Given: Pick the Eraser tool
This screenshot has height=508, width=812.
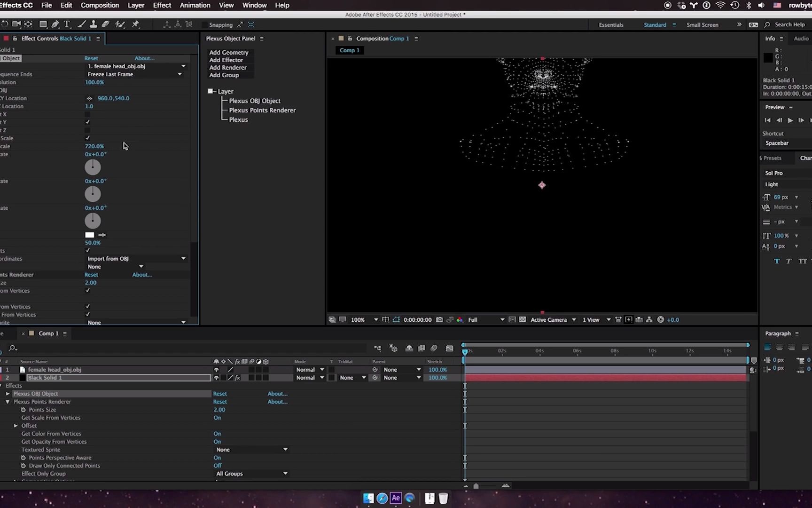Looking at the screenshot, I should [x=106, y=24].
